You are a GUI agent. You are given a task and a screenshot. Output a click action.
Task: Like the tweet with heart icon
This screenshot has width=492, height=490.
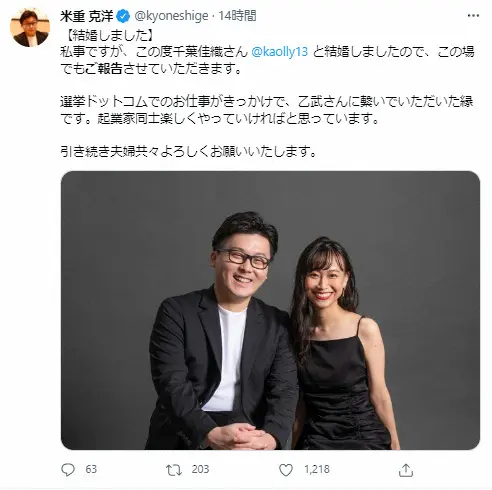(x=286, y=470)
